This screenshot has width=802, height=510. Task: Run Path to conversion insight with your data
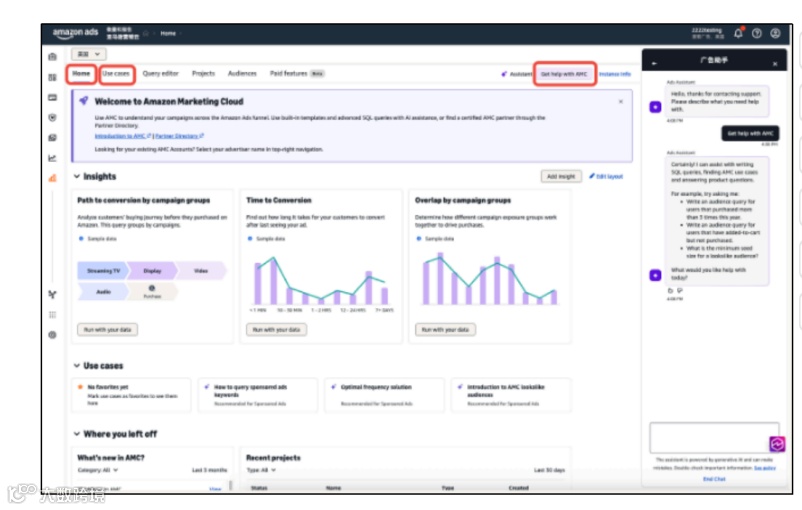[107, 330]
